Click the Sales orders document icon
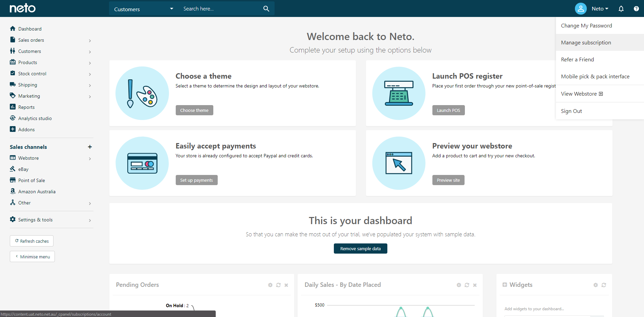The width and height of the screenshot is (644, 317). (13, 40)
